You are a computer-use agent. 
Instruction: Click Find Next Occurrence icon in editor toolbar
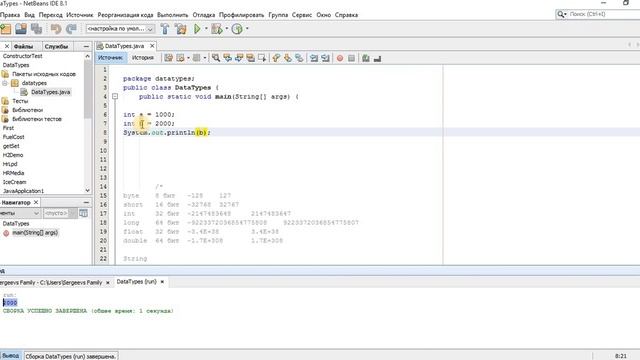[239, 58]
